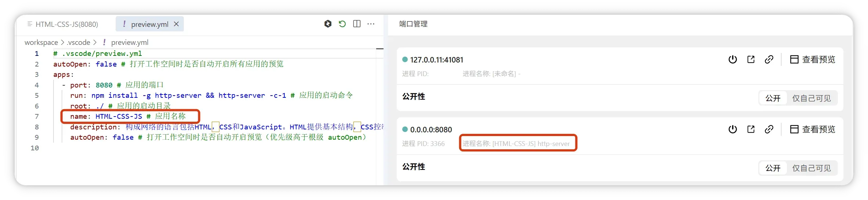Image resolution: width=868 pixels, height=200 pixels.
Task: Click the green refresh icon in editor toolbar
Action: (x=342, y=24)
